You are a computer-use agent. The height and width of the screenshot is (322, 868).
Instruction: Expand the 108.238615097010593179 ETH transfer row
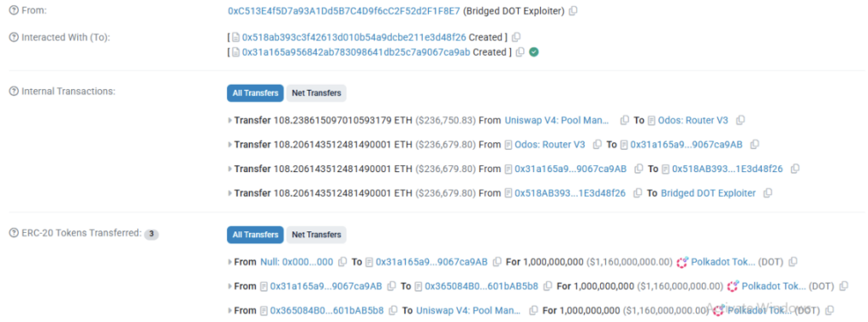pyautogui.click(x=230, y=120)
